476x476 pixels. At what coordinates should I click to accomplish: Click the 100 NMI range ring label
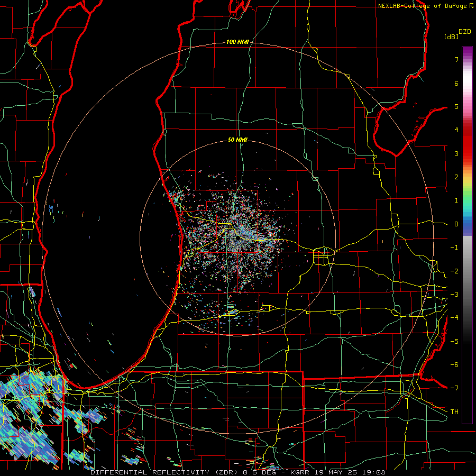pos(237,42)
